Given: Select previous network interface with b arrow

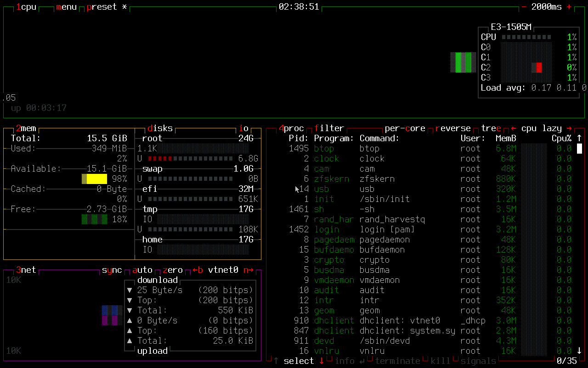Looking at the screenshot, I should [x=198, y=270].
